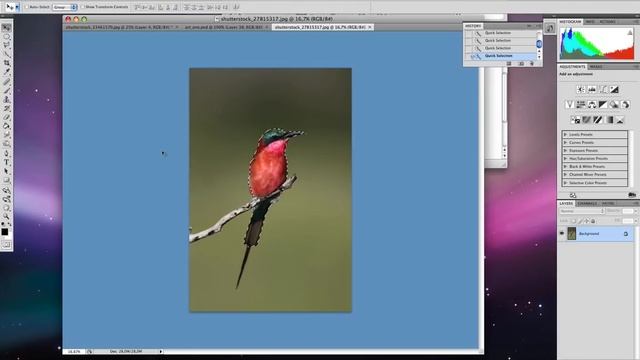Add a Brightness/Contrast adjustment
Image resolution: width=640 pixels, height=360 pixels.
pos(580,89)
